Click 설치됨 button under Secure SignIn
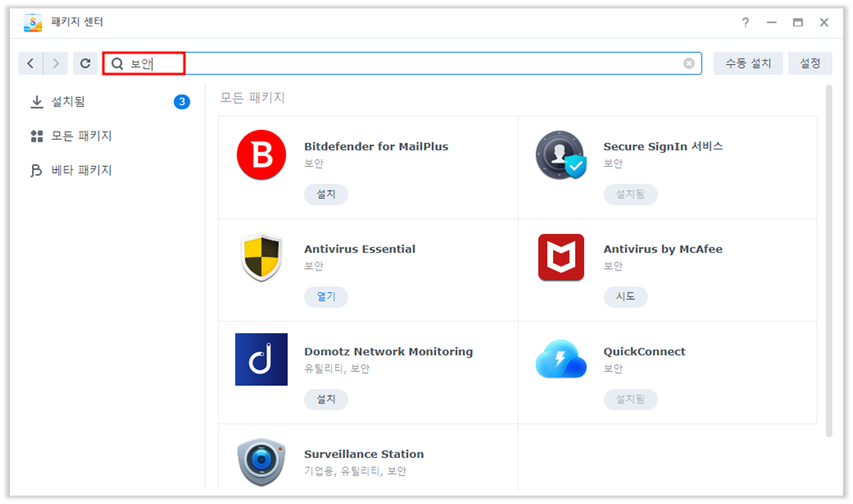The width and height of the screenshot is (853, 504). [630, 194]
